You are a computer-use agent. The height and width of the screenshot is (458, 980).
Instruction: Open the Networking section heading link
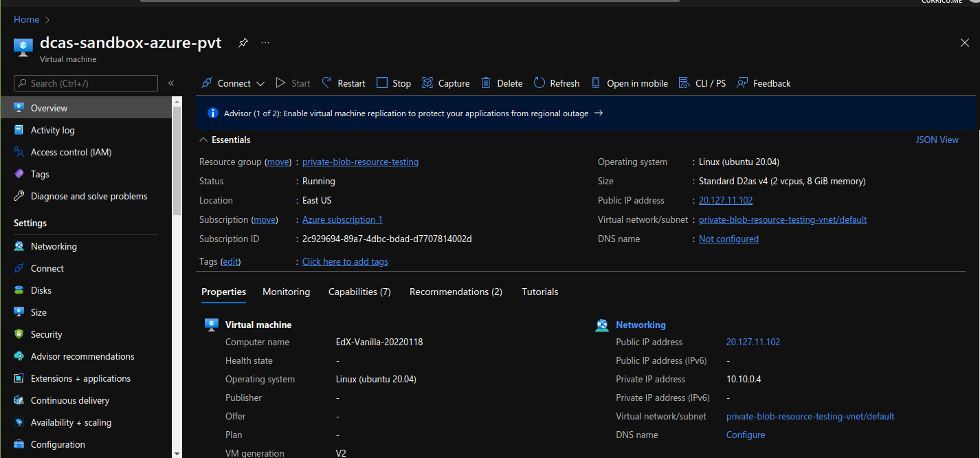(641, 325)
